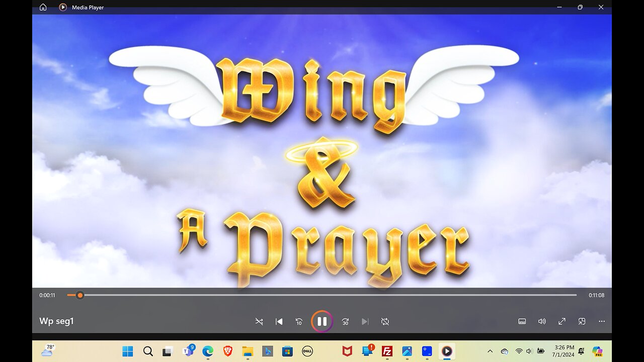Toggle repeat mode on
The image size is (644, 362).
(385, 321)
